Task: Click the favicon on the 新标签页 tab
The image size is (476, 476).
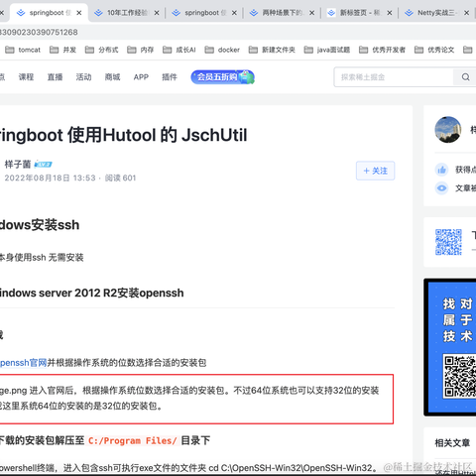Action: tap(331, 13)
